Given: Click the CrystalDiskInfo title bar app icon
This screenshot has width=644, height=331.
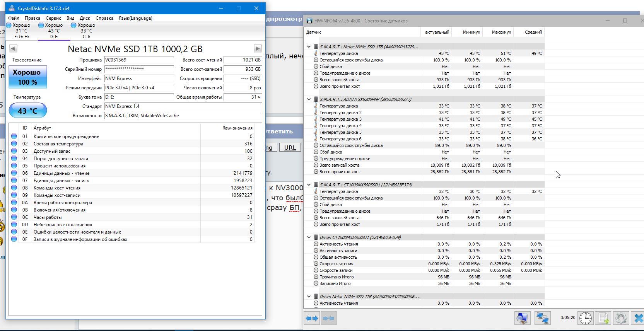Looking at the screenshot, I should 12,8.
